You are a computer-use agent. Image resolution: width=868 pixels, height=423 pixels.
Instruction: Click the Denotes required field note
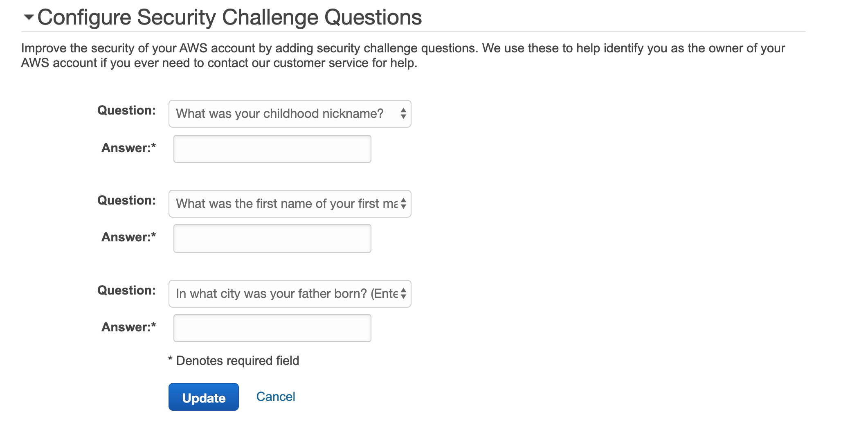[233, 360]
